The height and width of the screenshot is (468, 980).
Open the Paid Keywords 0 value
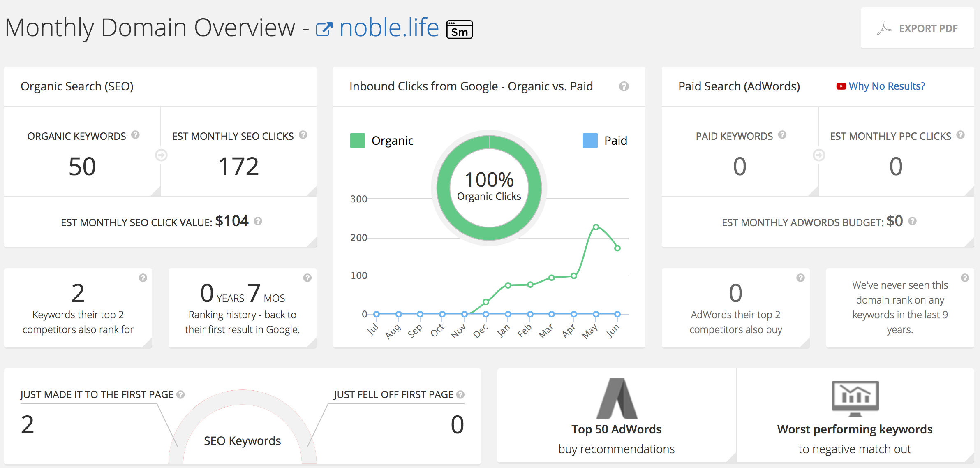click(740, 166)
